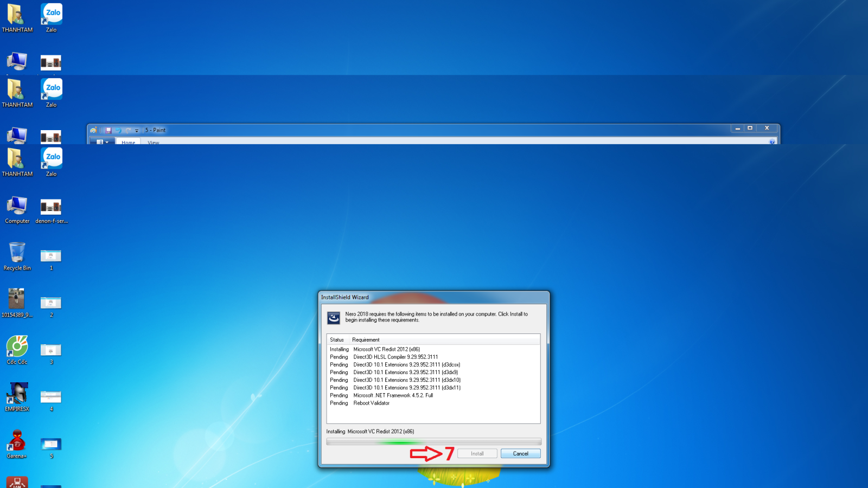Select the EMPIRESX game shortcut

click(17, 396)
